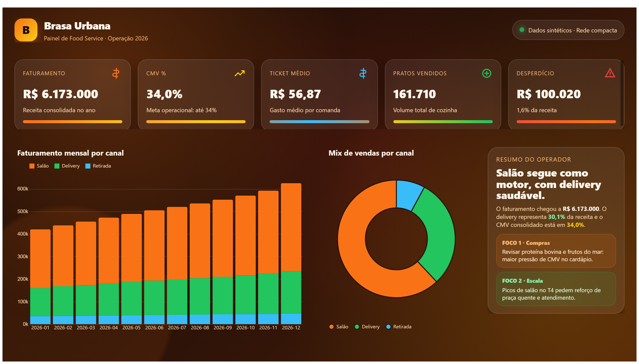Open the FOCO 2 · Escala card
Image resolution: width=639 pixels, height=364 pixels.
pyautogui.click(x=556, y=289)
